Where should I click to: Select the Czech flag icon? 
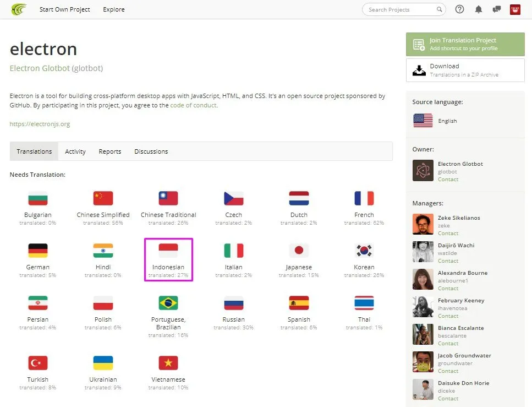pyautogui.click(x=233, y=198)
